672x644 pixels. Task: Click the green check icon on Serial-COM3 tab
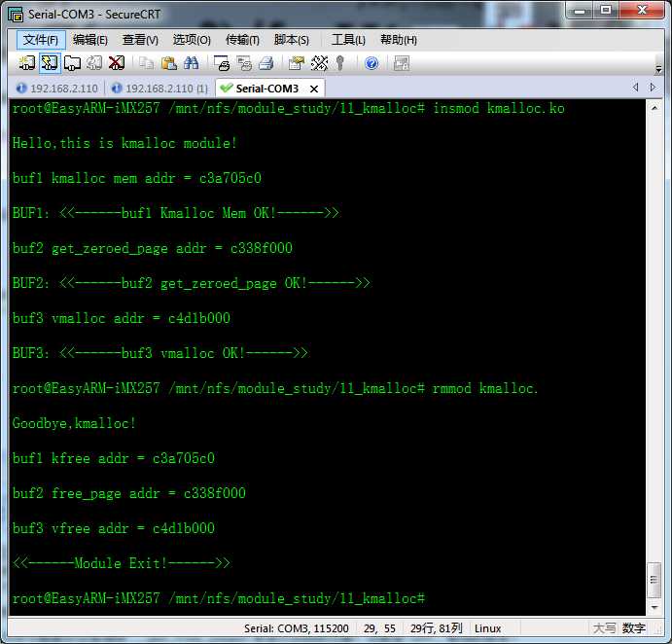tap(226, 88)
